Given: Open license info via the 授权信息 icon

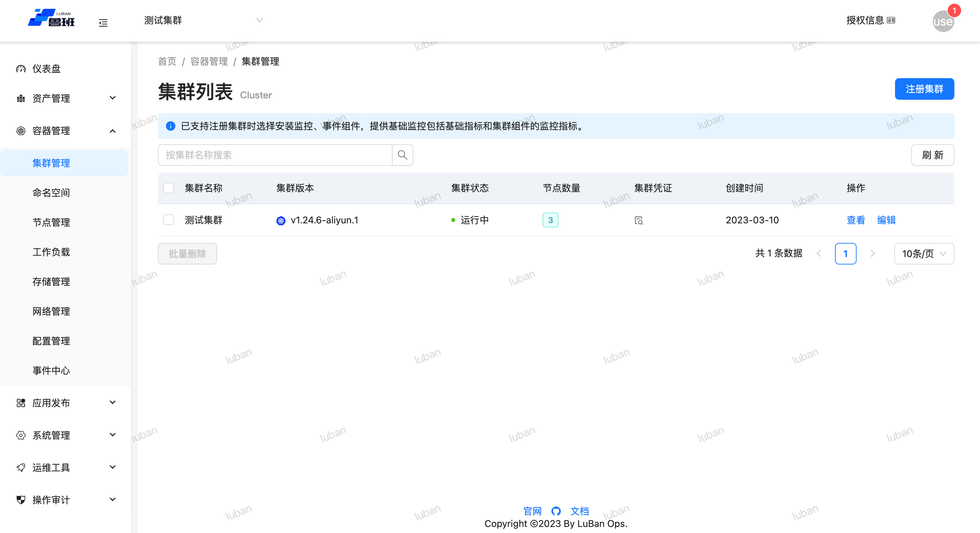Looking at the screenshot, I should 891,20.
